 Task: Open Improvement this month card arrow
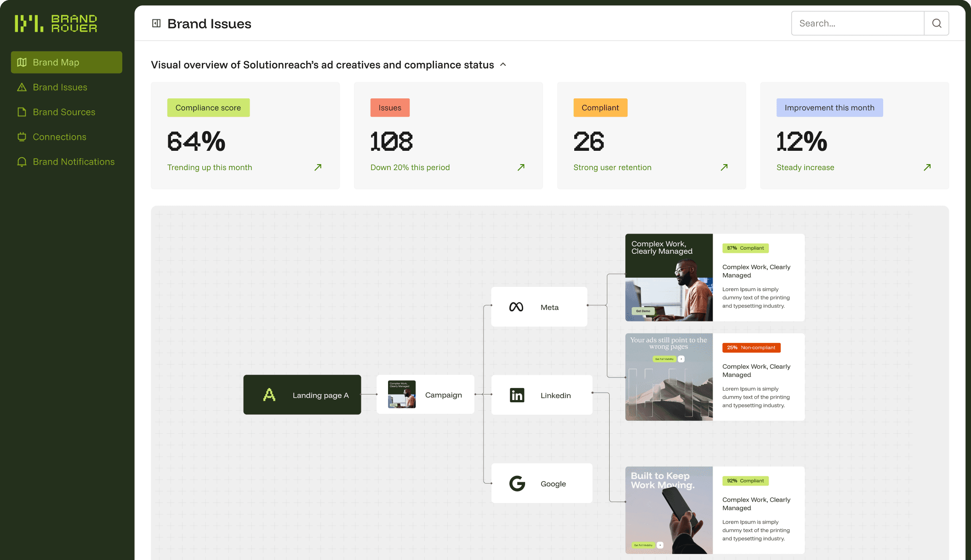tap(927, 167)
